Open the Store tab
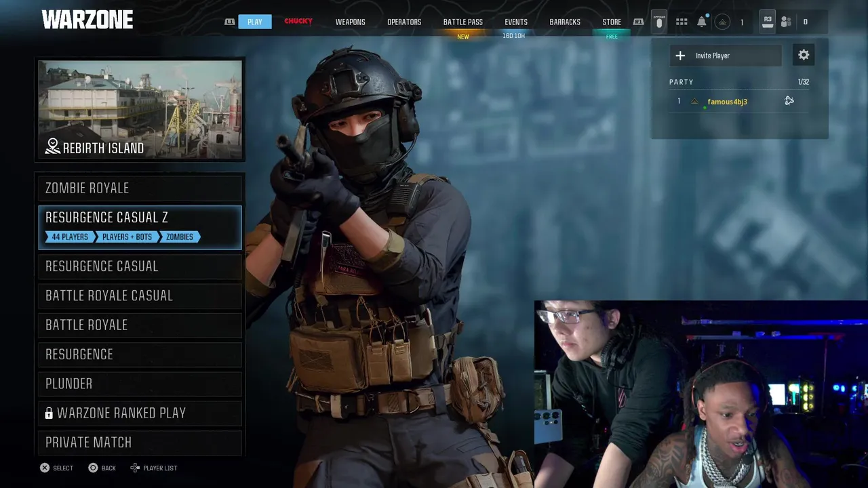The image size is (868, 488). click(612, 22)
